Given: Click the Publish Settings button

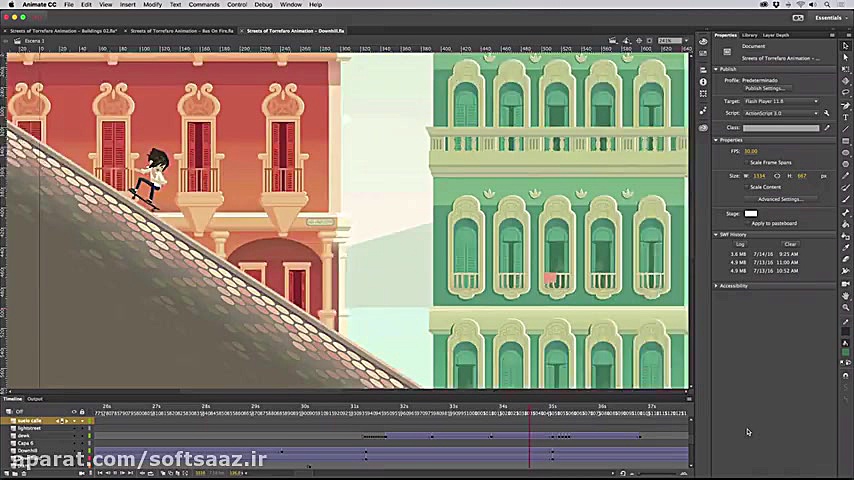Looking at the screenshot, I should tap(765, 88).
